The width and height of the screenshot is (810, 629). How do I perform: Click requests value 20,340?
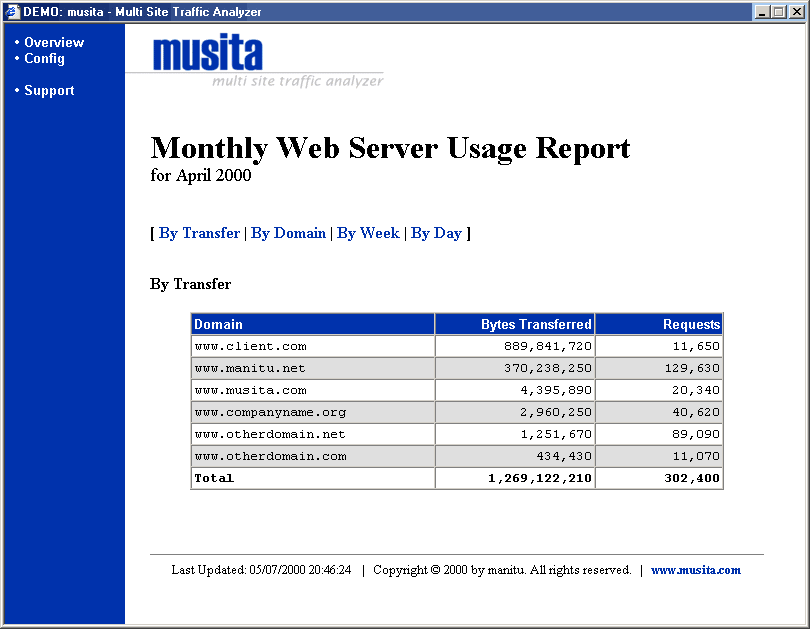696,390
